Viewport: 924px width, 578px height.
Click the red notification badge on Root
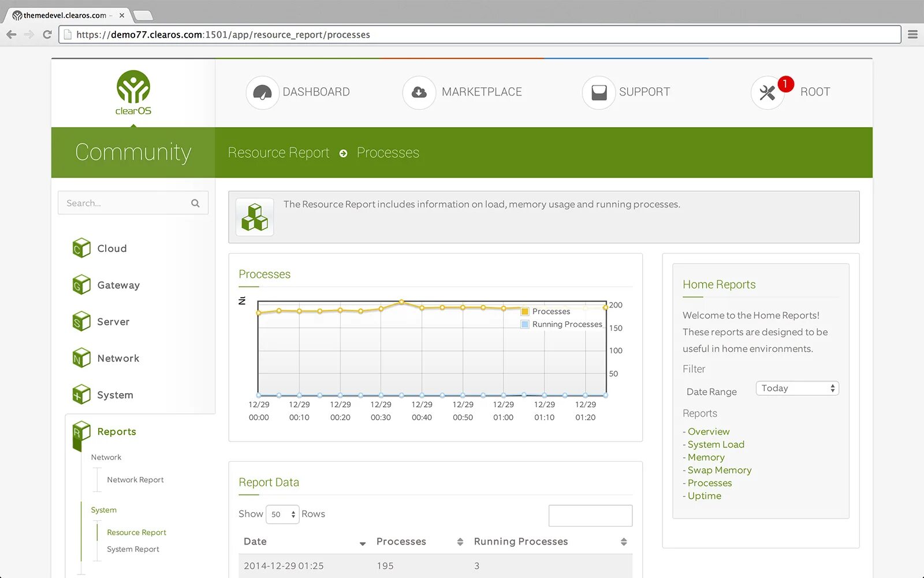[x=785, y=84]
